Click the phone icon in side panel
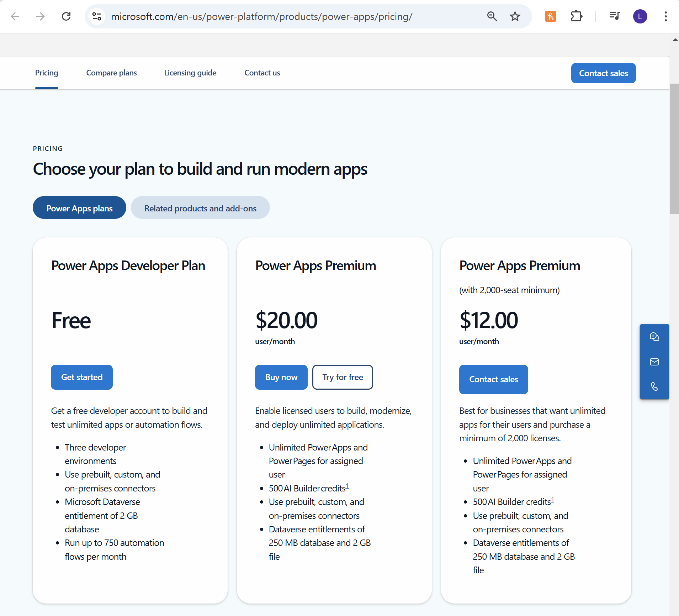 click(654, 386)
